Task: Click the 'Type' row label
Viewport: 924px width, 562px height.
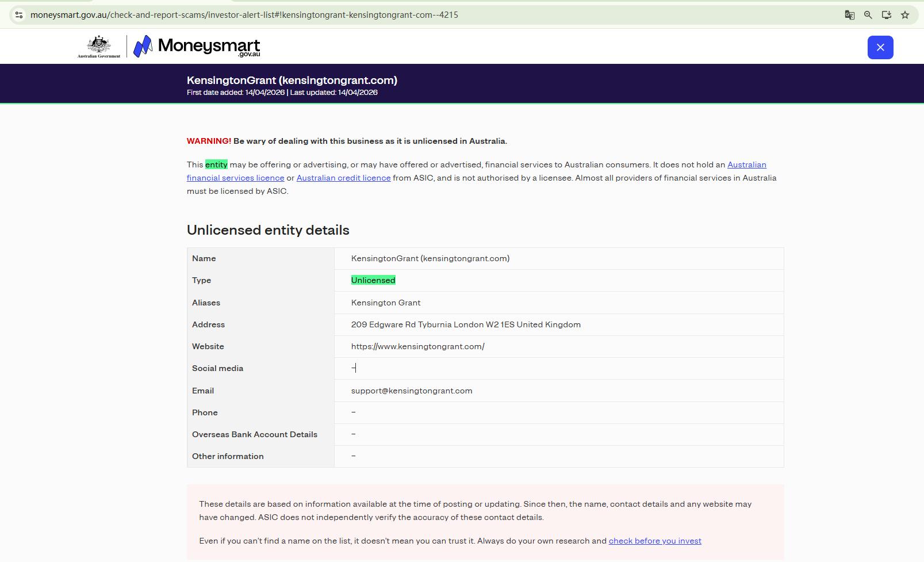Action: pos(201,280)
